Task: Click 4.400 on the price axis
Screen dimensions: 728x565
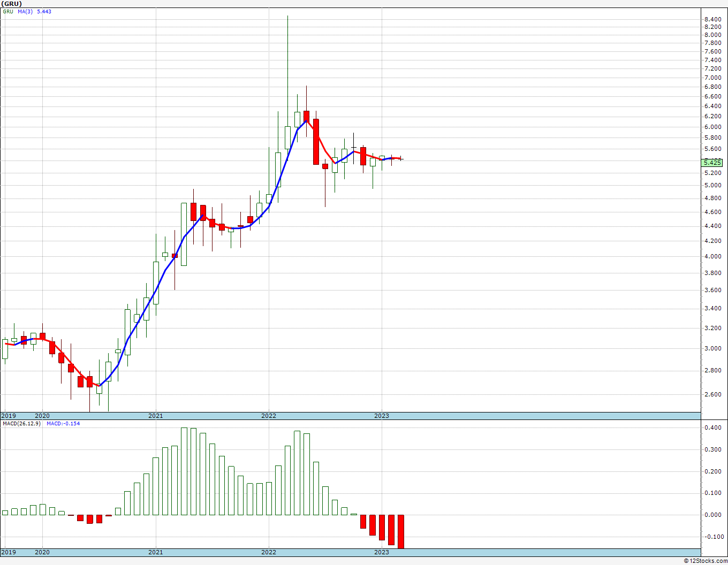Action: [712, 226]
